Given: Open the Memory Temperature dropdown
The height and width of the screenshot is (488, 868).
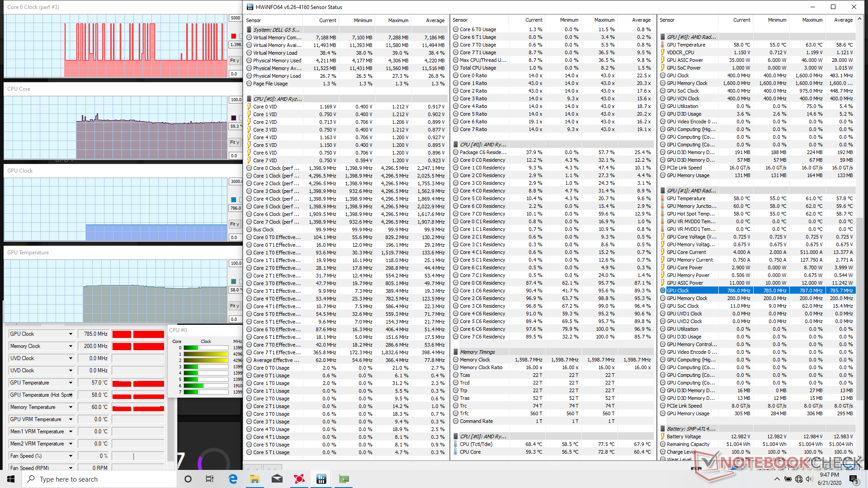Looking at the screenshot, I should [x=71, y=407].
